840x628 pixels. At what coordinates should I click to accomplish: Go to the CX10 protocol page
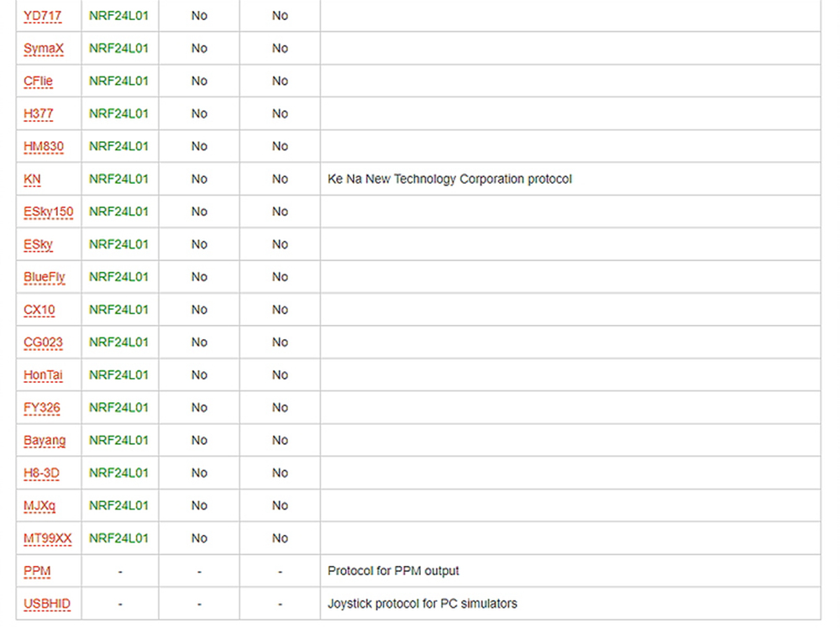39,310
